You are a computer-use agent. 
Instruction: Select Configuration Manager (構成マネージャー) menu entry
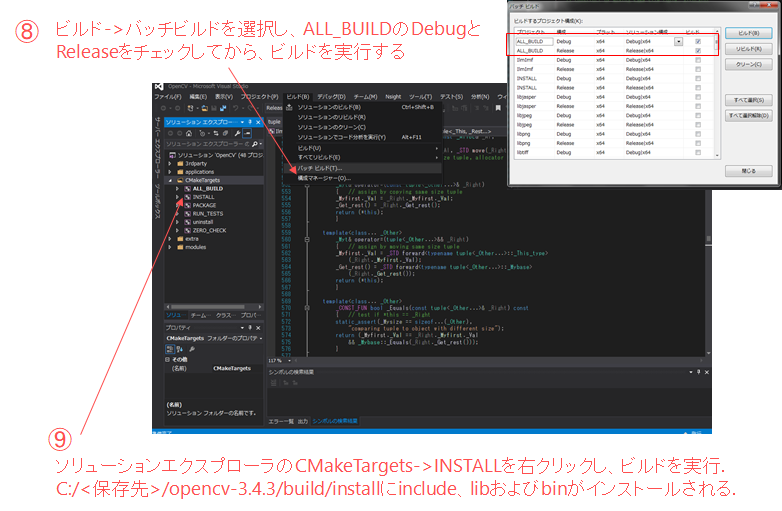pyautogui.click(x=324, y=178)
